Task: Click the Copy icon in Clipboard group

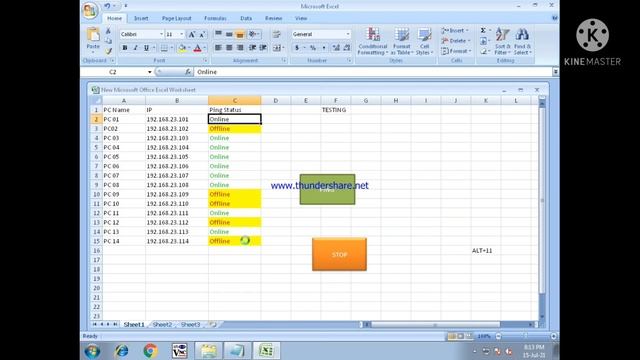Action: 108,41
